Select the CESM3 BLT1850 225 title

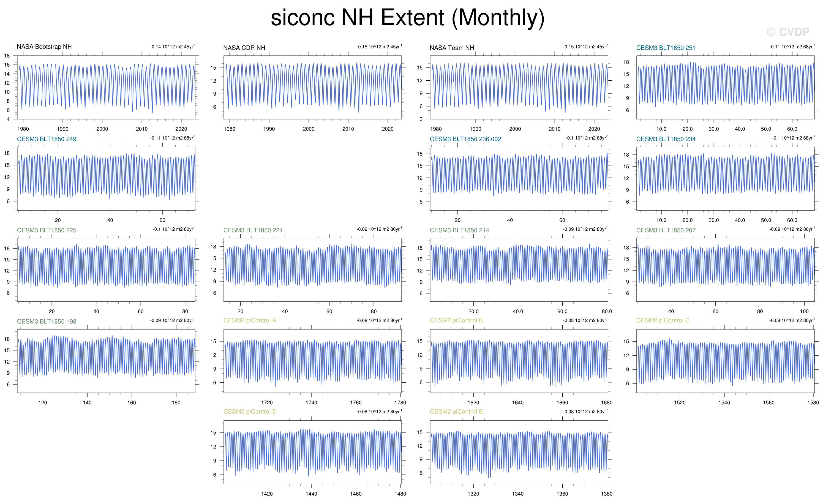pyautogui.click(x=47, y=230)
